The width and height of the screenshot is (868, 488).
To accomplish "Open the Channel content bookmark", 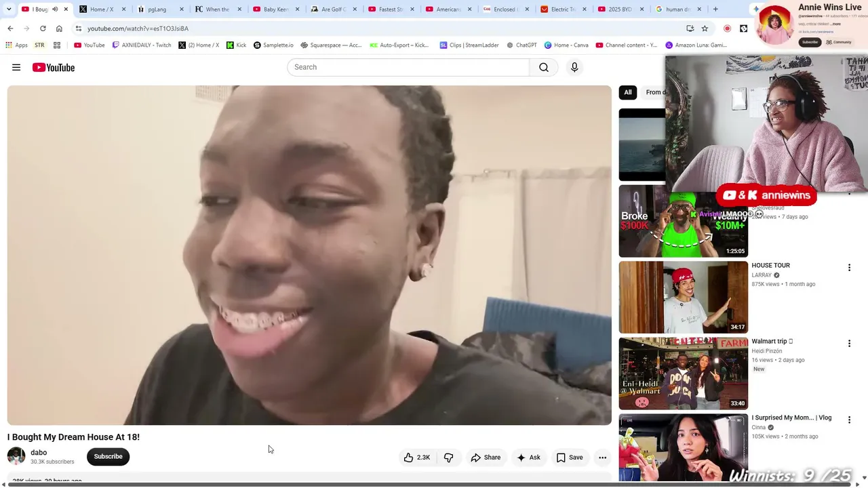I will click(627, 45).
